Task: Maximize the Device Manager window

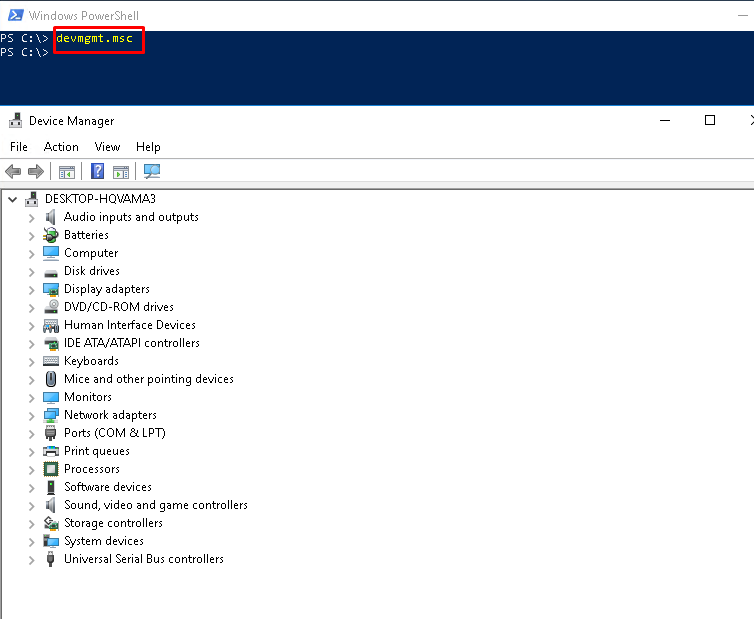Action: point(710,120)
